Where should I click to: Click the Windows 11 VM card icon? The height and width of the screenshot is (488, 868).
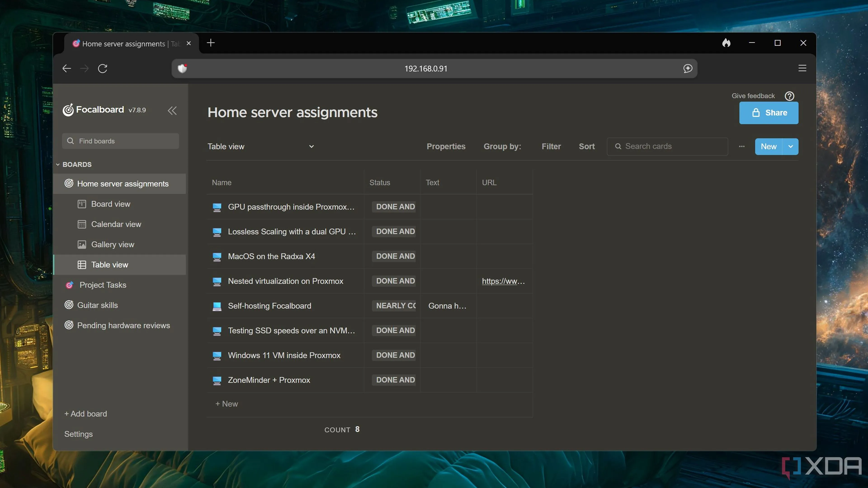click(217, 356)
